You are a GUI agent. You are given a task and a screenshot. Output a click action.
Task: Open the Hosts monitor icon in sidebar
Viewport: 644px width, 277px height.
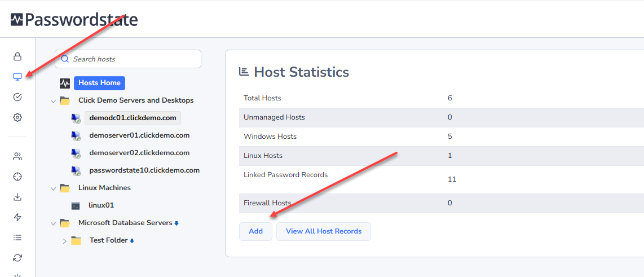click(17, 76)
